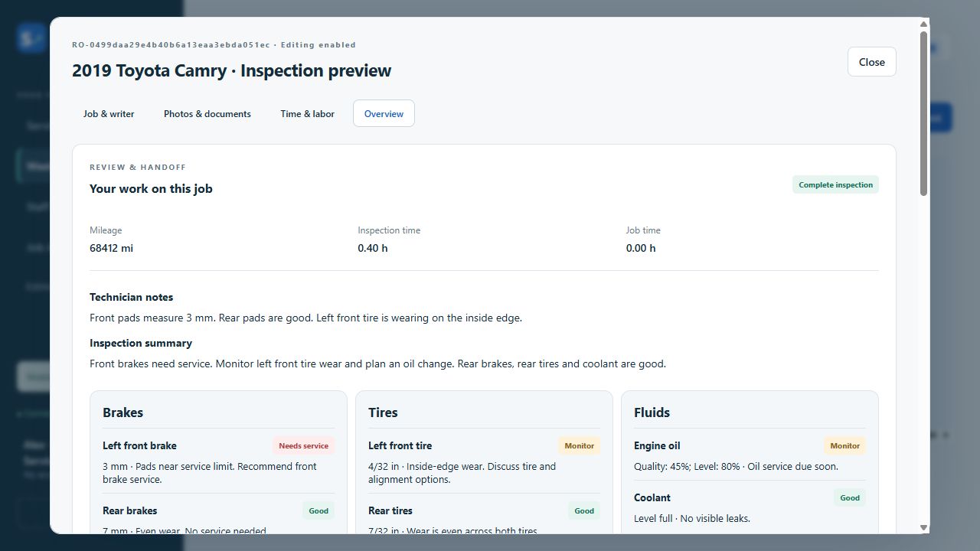
Task: Close the inspection preview dialog
Action: click(872, 62)
